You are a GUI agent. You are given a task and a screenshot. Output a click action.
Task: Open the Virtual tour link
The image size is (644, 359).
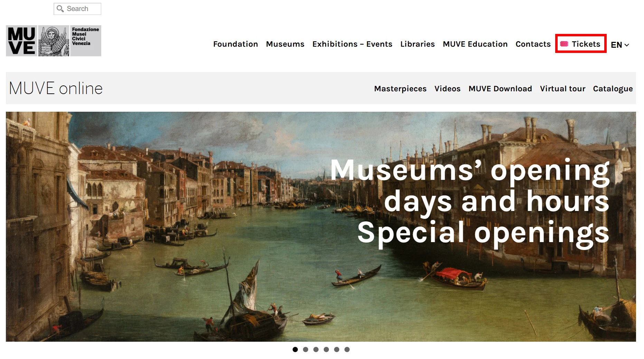pos(562,89)
